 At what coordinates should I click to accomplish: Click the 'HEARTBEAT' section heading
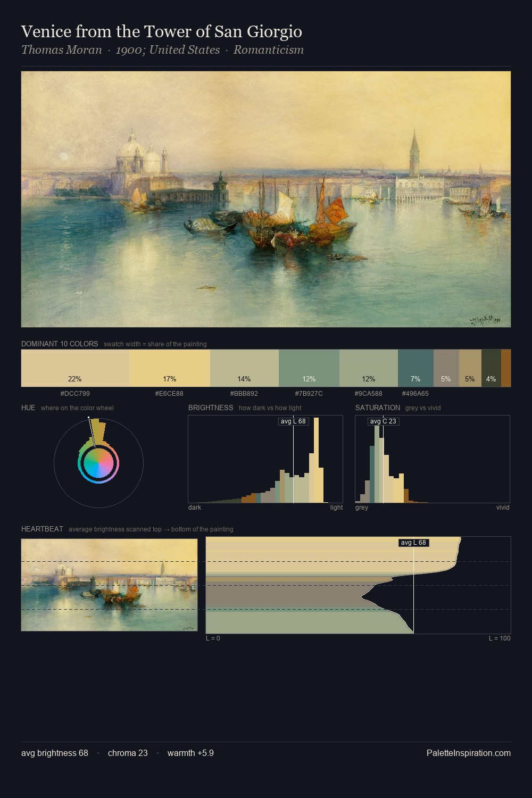point(42,529)
